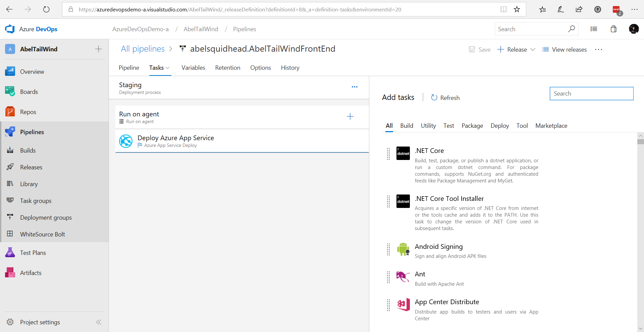Filter tasks by Package category
Viewport: 644px width, 332px height.
click(472, 126)
